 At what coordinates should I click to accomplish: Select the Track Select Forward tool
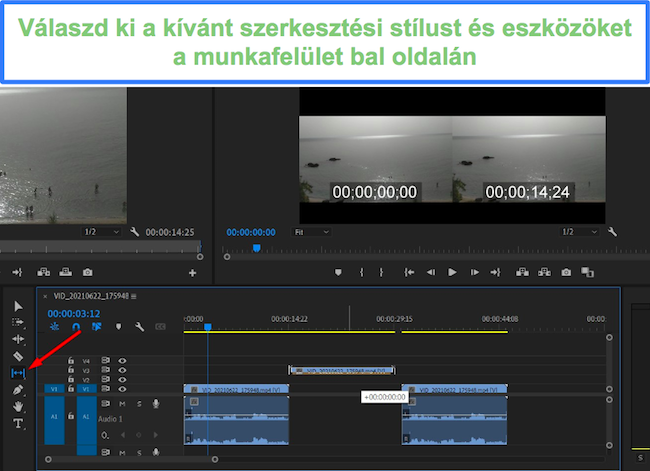click(18, 323)
